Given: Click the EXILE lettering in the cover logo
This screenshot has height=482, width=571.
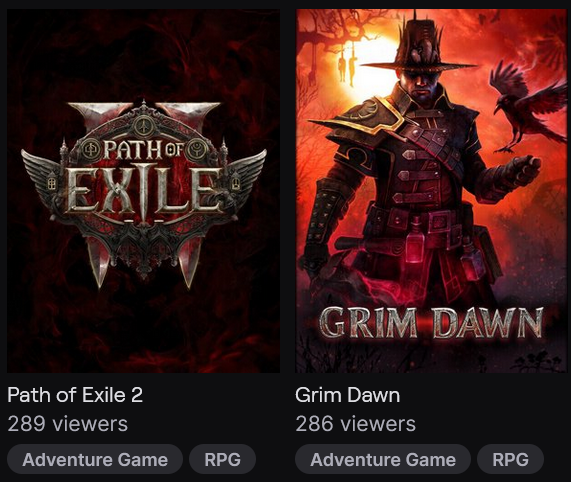Looking at the screenshot, I should pyautogui.click(x=144, y=189).
